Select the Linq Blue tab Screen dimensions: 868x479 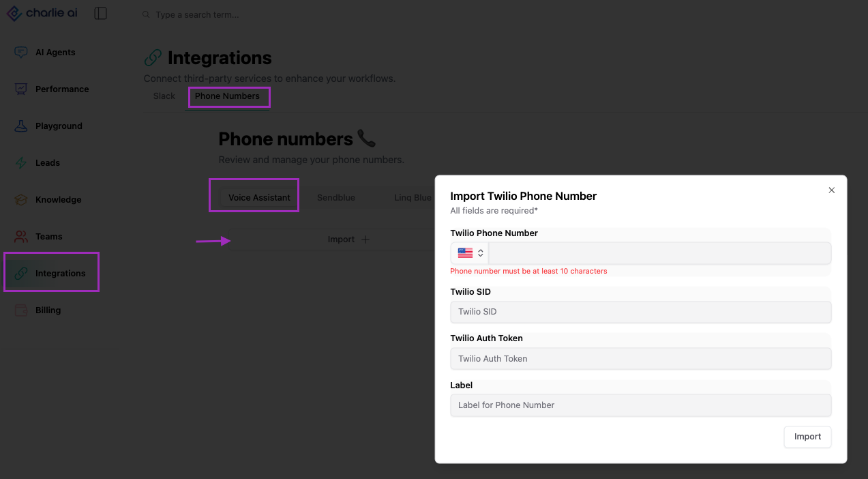pos(413,198)
